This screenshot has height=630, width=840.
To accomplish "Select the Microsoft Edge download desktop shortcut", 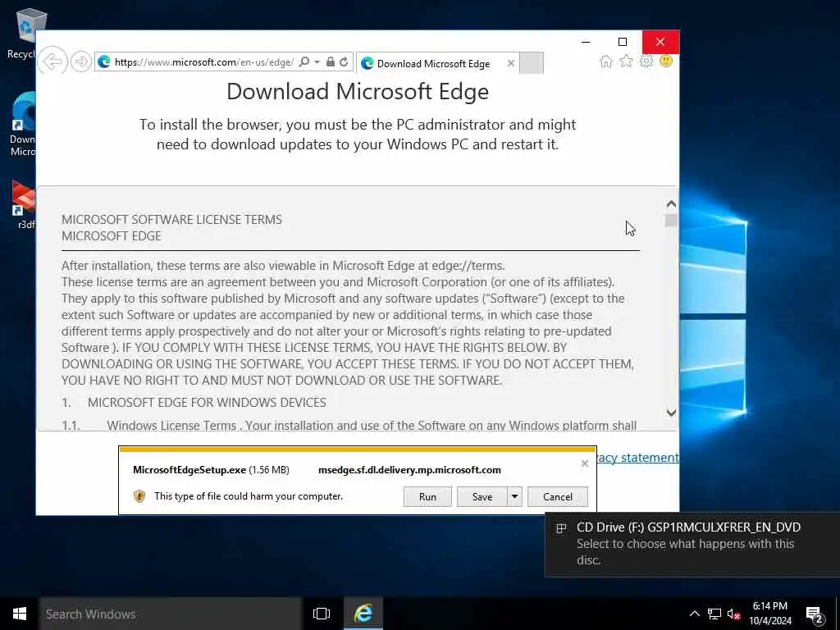I will coord(24,125).
